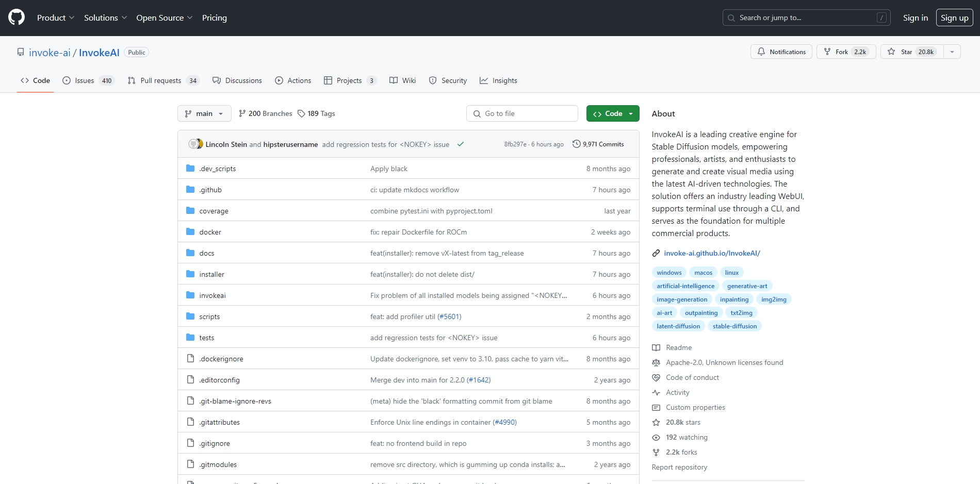The width and height of the screenshot is (980, 484).
Task: Click the stable-diffusion topic tag
Action: (734, 326)
